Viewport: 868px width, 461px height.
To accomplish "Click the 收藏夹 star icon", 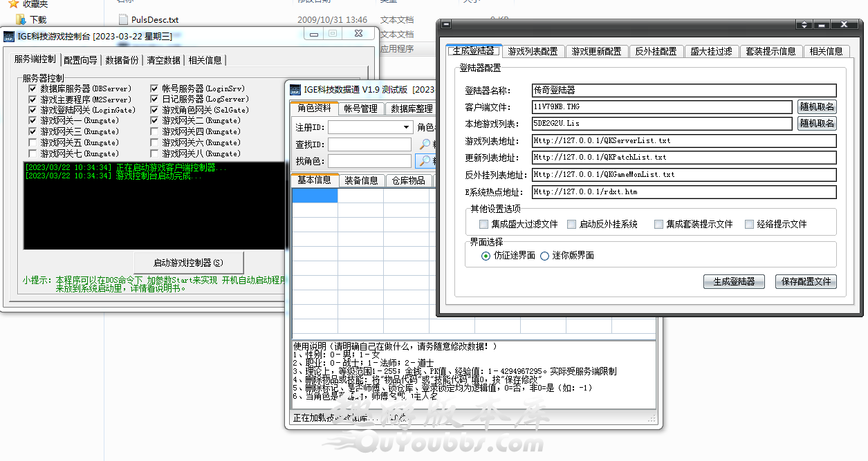I will [13, 4].
